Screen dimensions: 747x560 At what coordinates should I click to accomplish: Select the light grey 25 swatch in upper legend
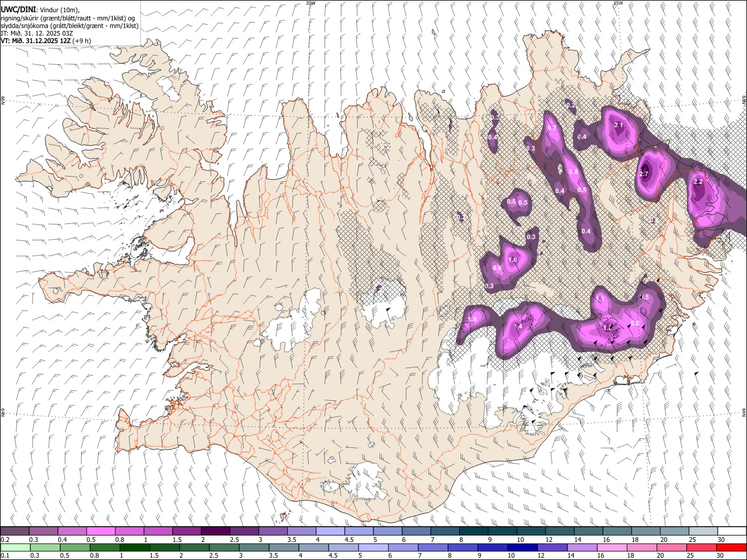(x=702, y=531)
